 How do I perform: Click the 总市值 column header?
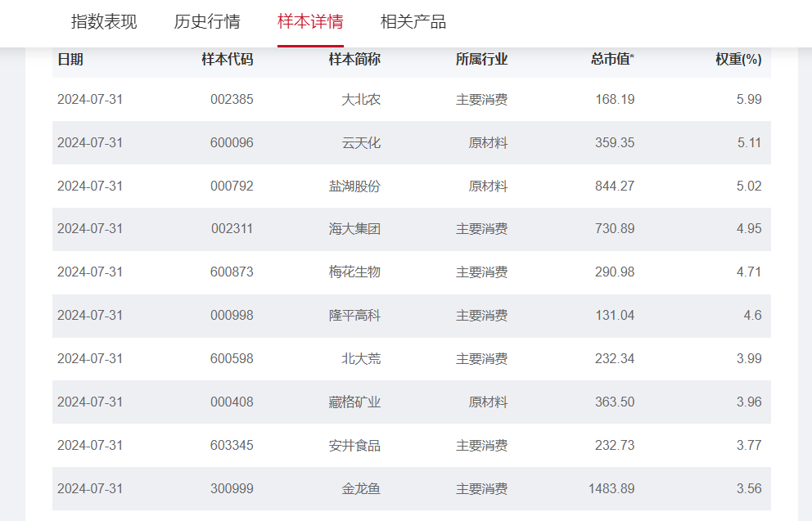[x=612, y=60]
